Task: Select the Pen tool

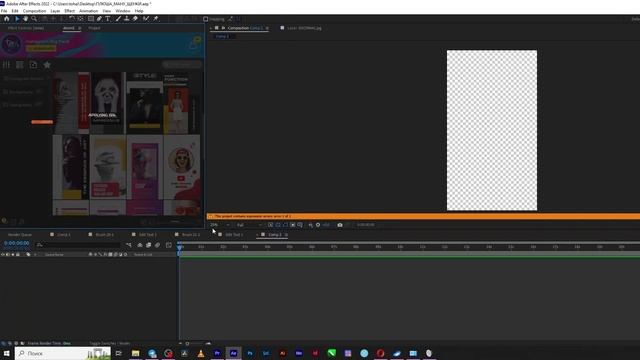Action: 99,19
